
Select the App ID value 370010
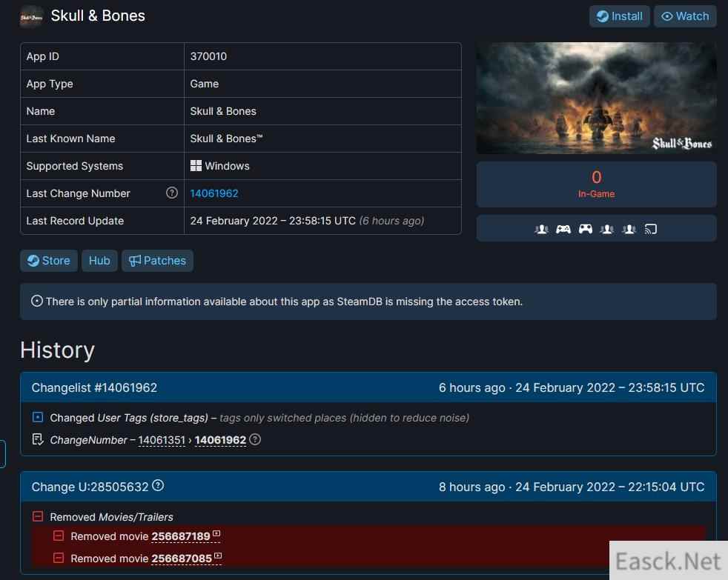tap(208, 56)
